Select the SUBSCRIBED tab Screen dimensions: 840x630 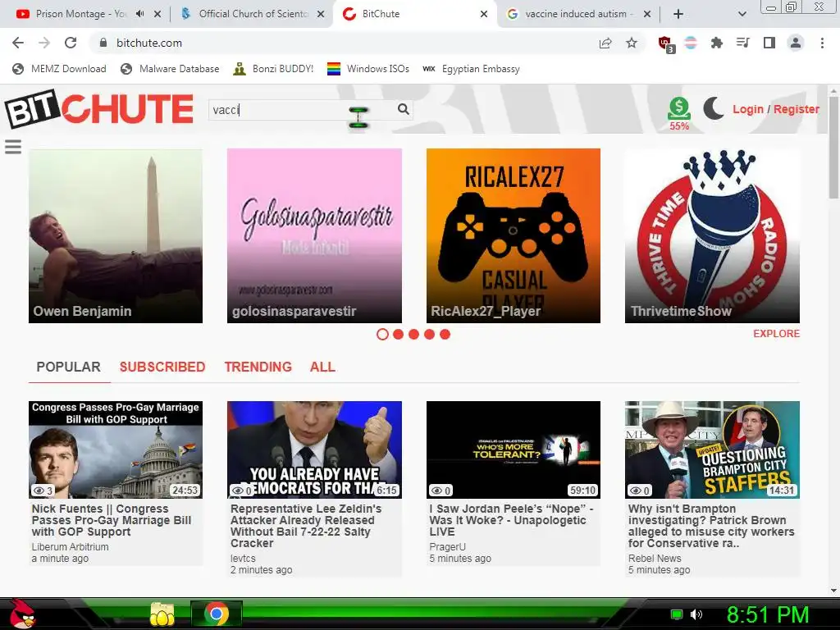162,367
